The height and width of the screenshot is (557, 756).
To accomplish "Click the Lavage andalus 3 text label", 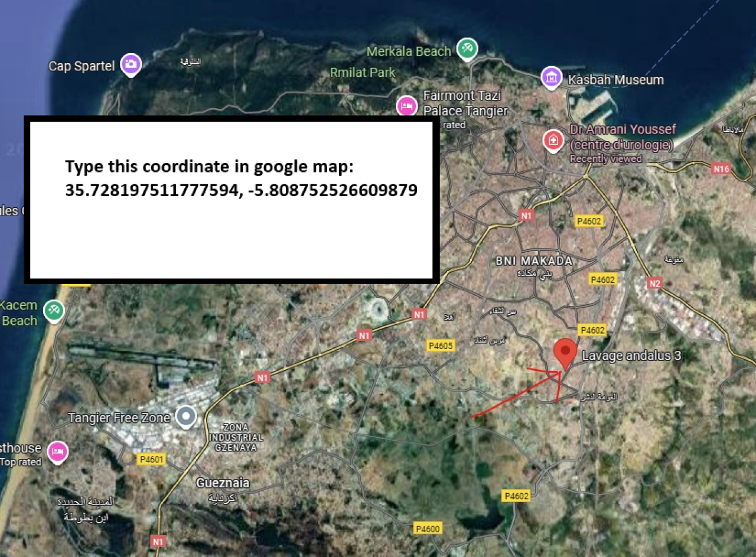I will [631, 356].
